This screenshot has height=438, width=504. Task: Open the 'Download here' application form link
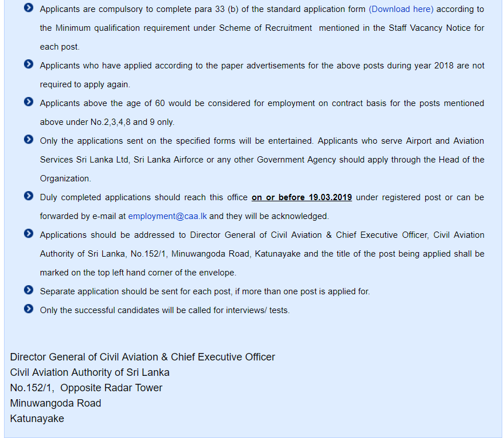coord(401,9)
